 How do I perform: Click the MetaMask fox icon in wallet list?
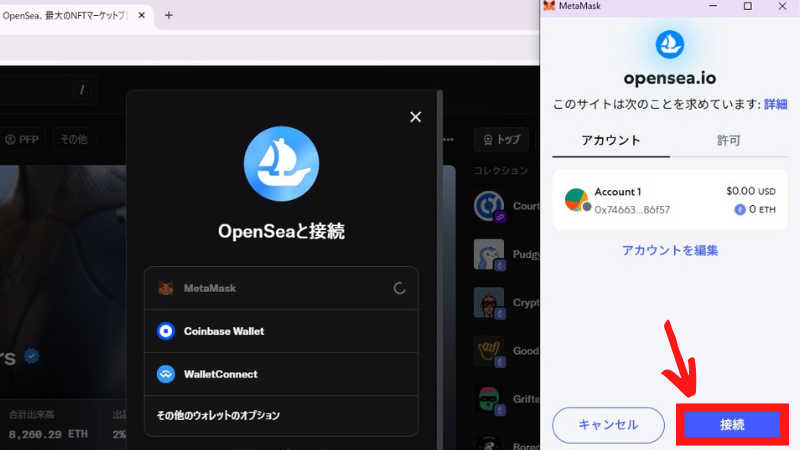[166, 288]
